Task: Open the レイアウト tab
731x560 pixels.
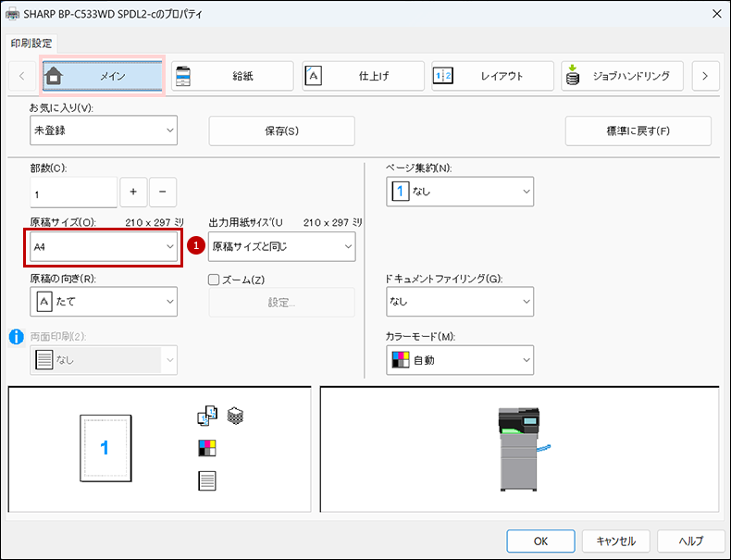Action: click(492, 76)
